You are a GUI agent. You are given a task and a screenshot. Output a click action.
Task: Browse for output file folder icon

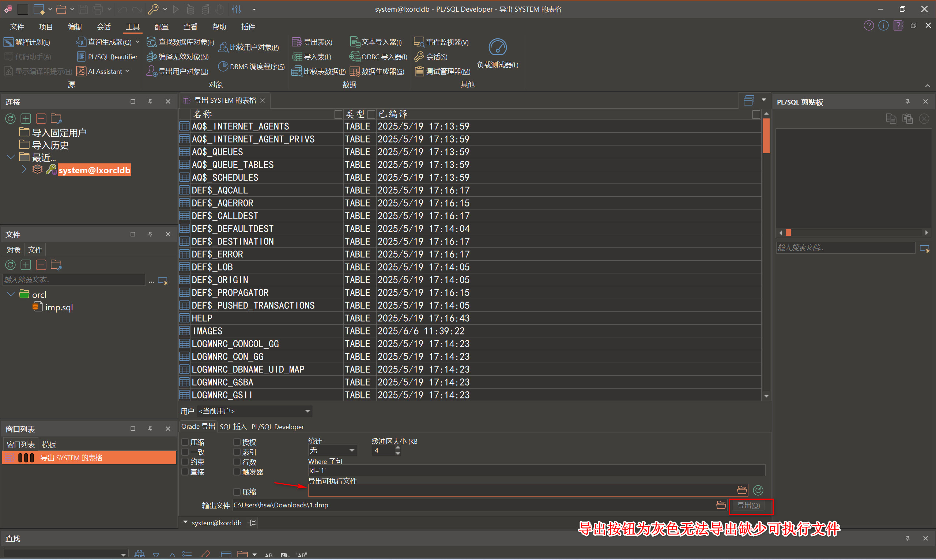pyautogui.click(x=721, y=505)
